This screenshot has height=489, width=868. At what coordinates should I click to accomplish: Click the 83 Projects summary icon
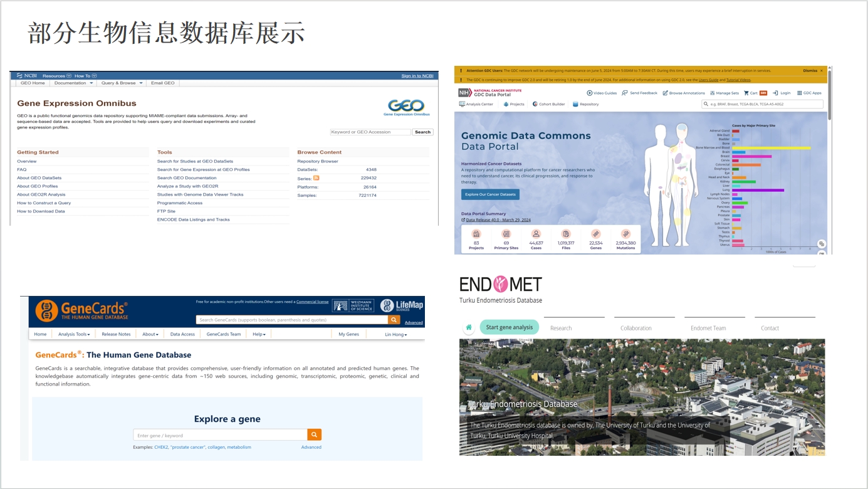[476, 234]
